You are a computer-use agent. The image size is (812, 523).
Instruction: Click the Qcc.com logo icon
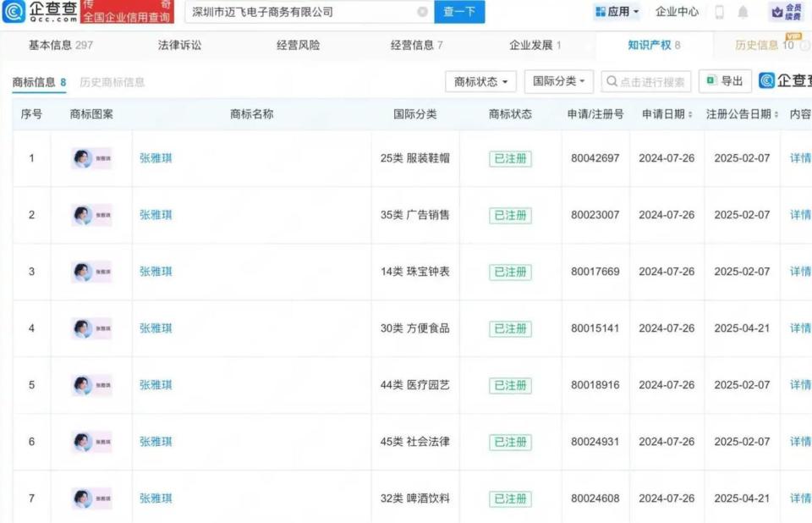[x=14, y=11]
